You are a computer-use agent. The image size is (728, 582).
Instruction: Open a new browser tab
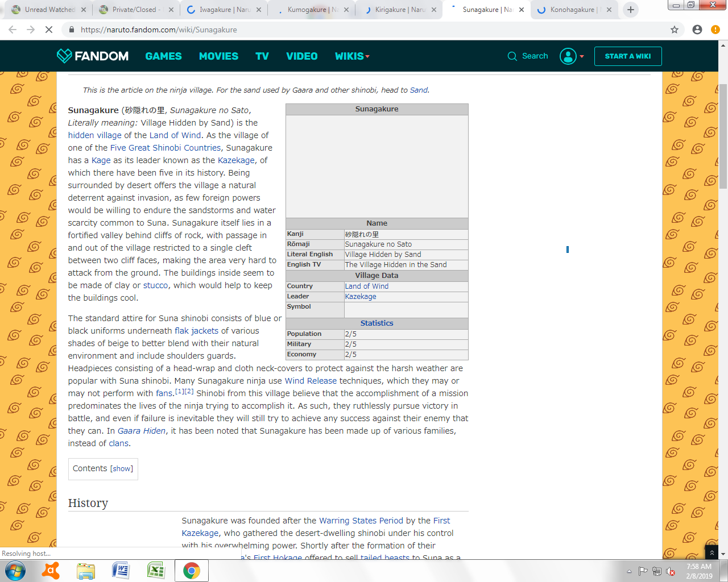630,10
